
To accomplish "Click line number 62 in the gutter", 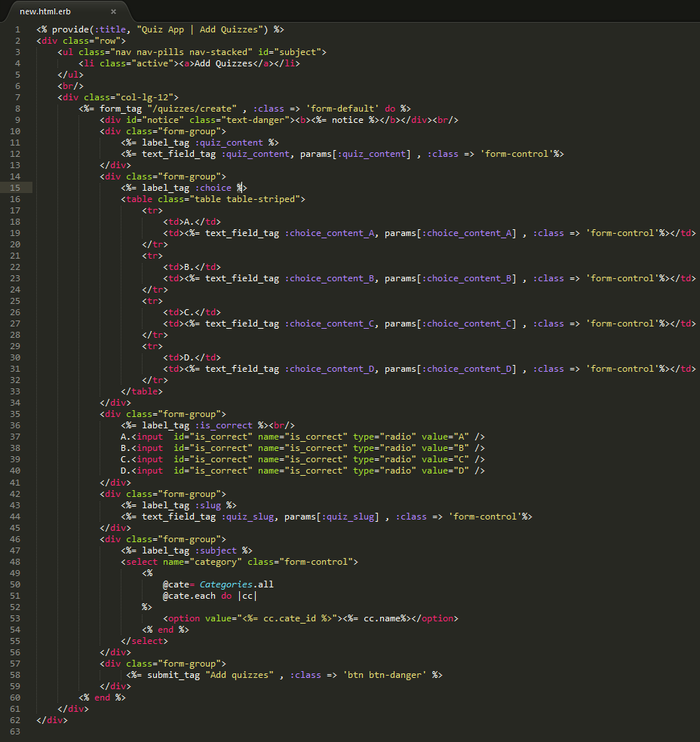I will [x=15, y=720].
